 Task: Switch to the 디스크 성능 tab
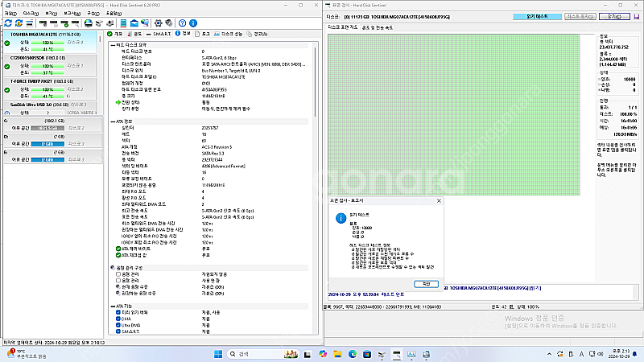coord(229,34)
